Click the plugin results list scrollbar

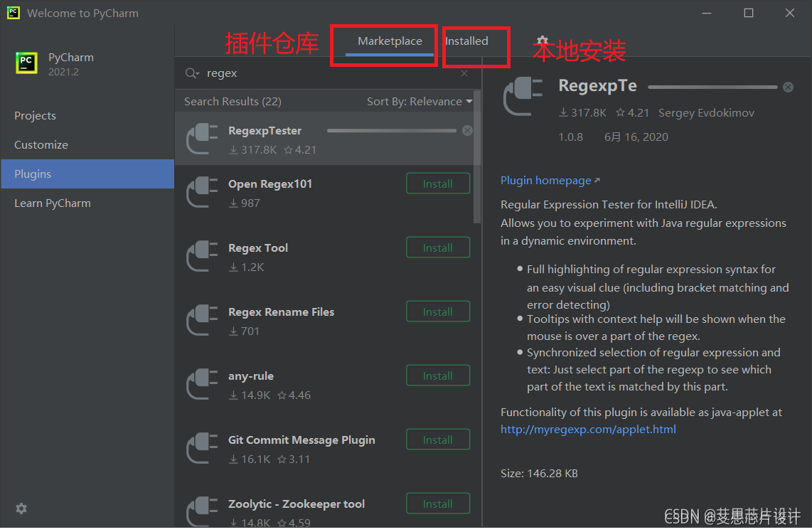(477, 157)
